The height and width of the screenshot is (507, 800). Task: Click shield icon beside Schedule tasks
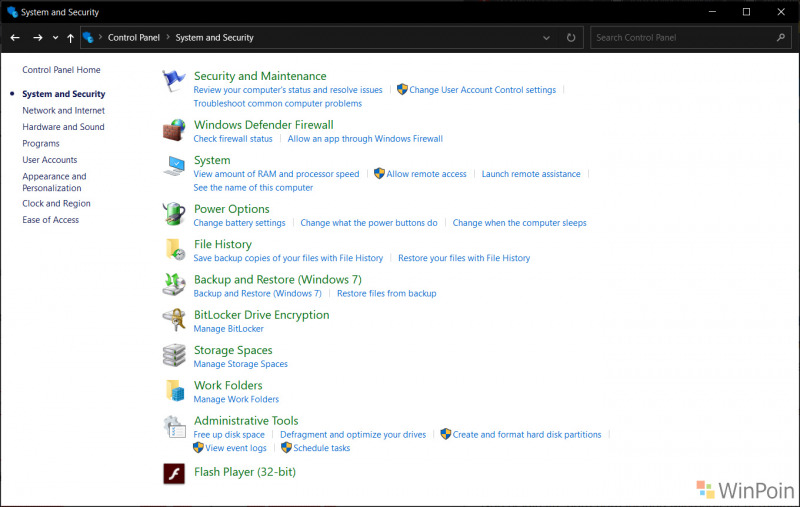tap(286, 447)
